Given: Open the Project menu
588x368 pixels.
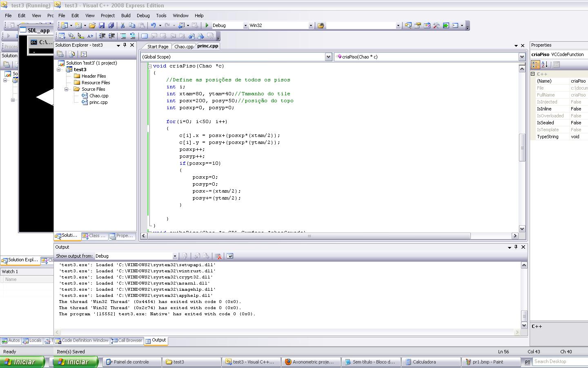Looking at the screenshot, I should coord(108,16).
